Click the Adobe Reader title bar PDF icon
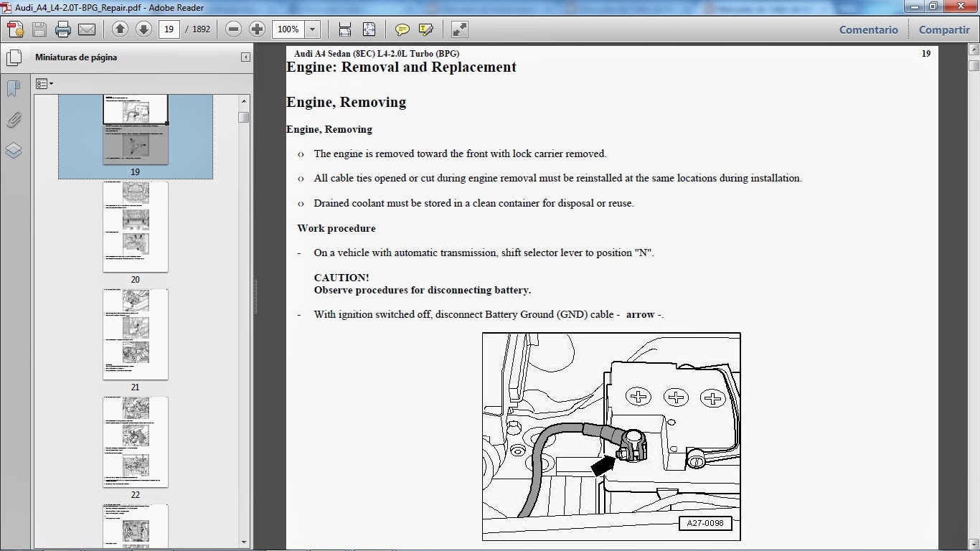980x551 pixels. [7, 8]
